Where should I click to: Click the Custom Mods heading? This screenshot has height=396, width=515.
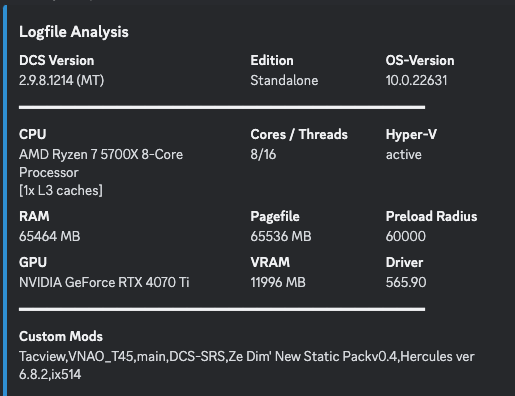pos(61,336)
